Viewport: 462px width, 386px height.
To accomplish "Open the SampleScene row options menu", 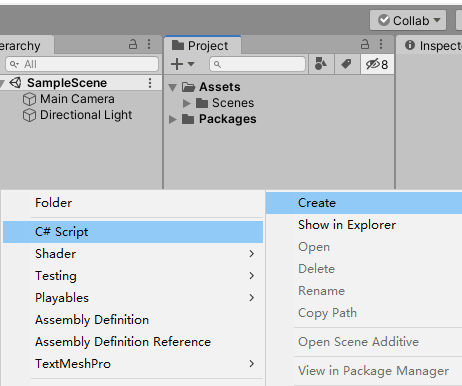I will pos(150,83).
